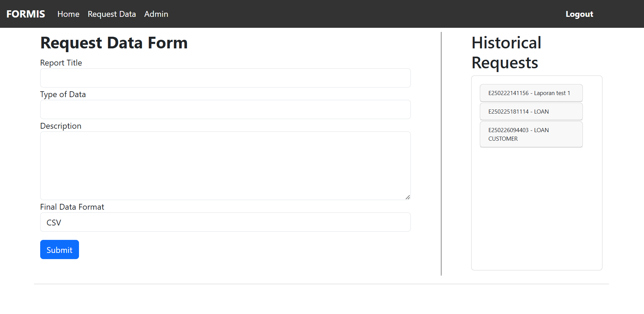
Task: Click the Type of Data field
Action: (x=225, y=109)
